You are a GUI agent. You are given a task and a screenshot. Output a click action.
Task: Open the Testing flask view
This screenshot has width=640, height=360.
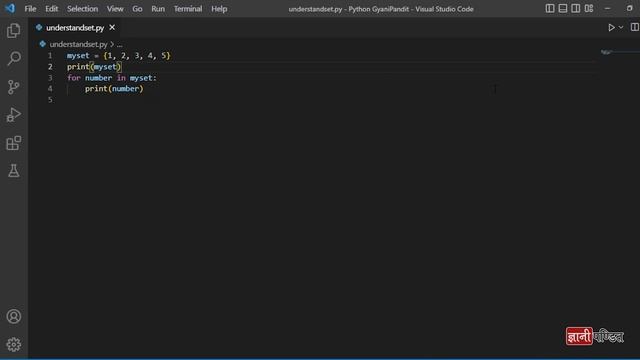(13, 171)
